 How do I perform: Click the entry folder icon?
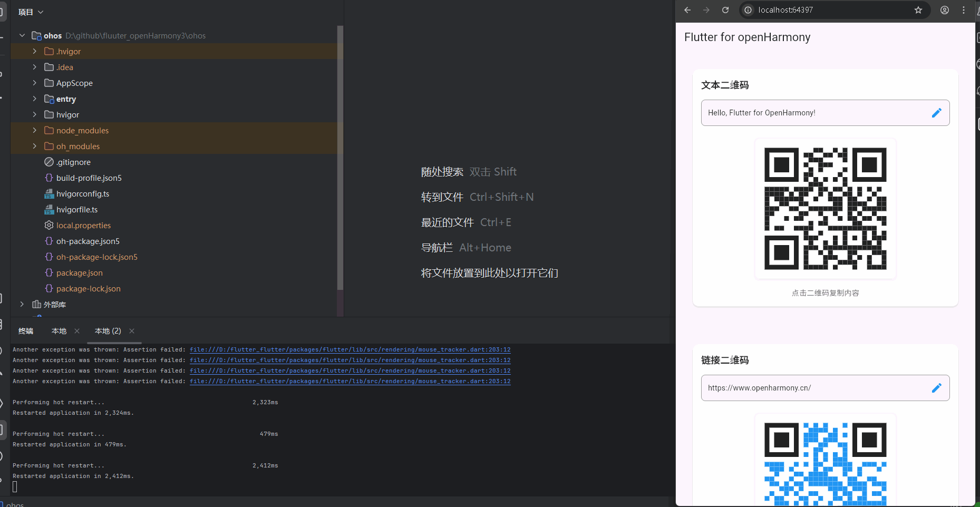point(49,99)
